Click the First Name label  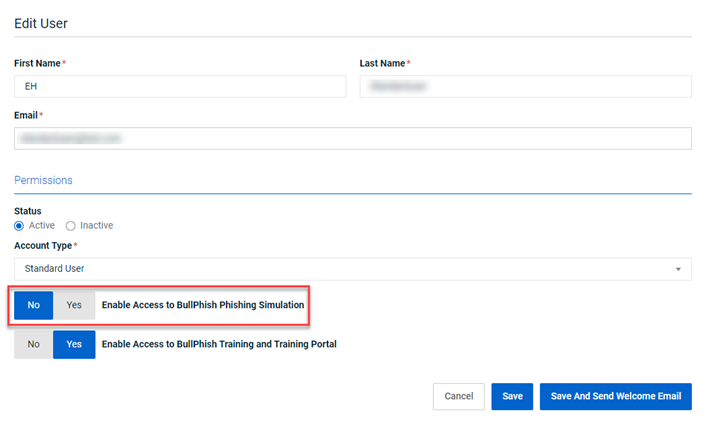(x=37, y=63)
